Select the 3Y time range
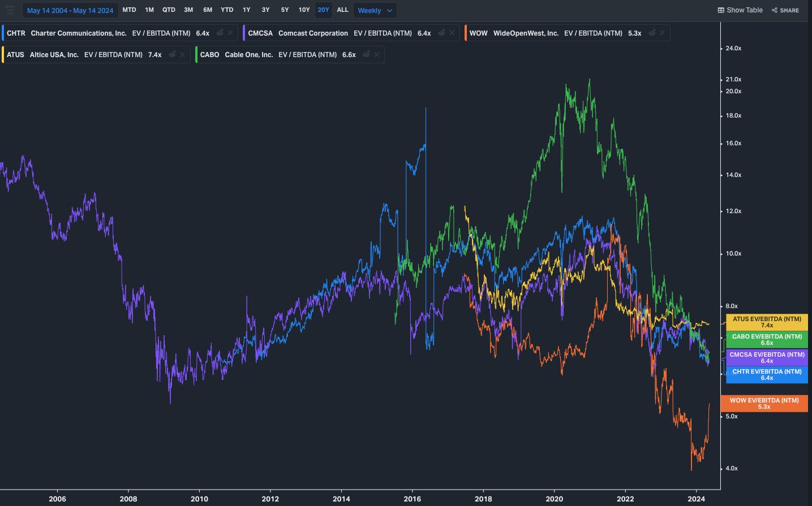 tap(265, 10)
